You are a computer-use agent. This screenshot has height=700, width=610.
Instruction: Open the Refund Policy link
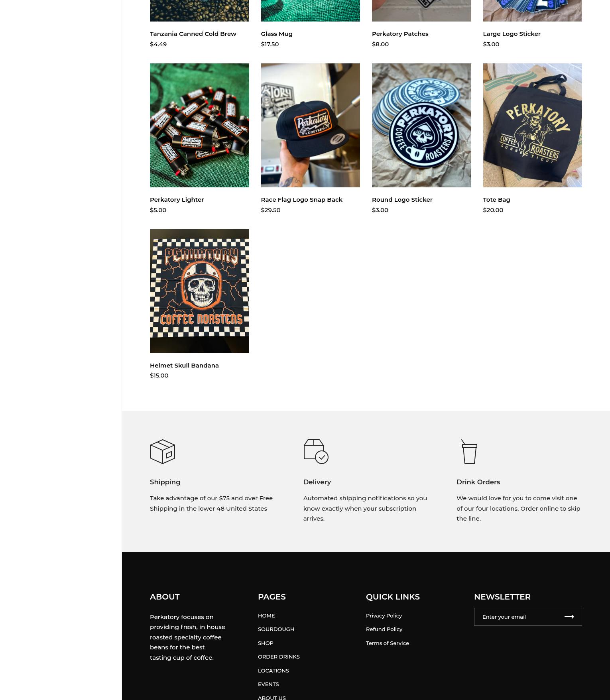coord(384,629)
